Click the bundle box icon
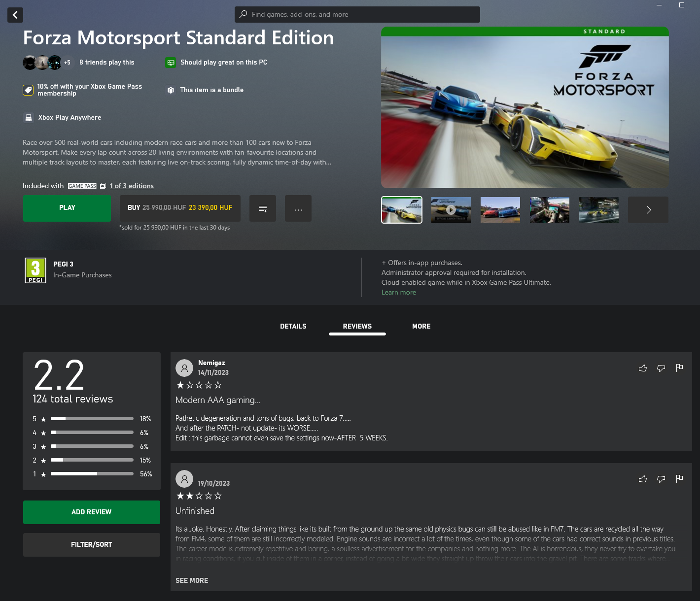The width and height of the screenshot is (700, 601). click(171, 90)
